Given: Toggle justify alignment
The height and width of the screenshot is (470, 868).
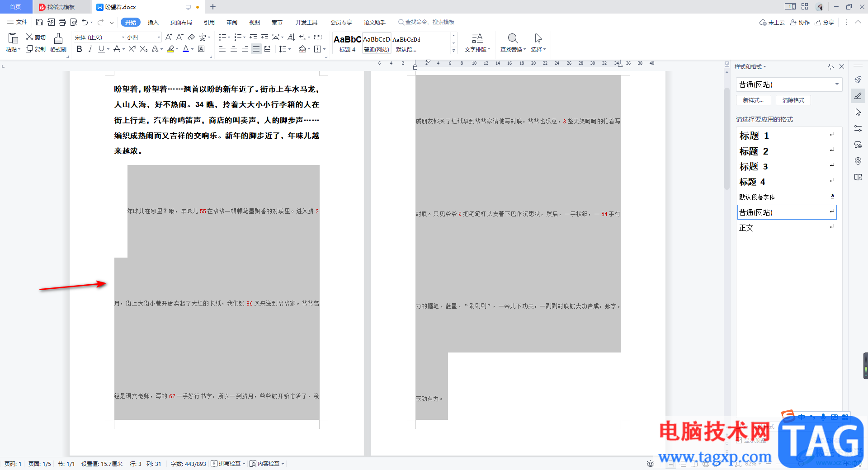Looking at the screenshot, I should coord(256,49).
